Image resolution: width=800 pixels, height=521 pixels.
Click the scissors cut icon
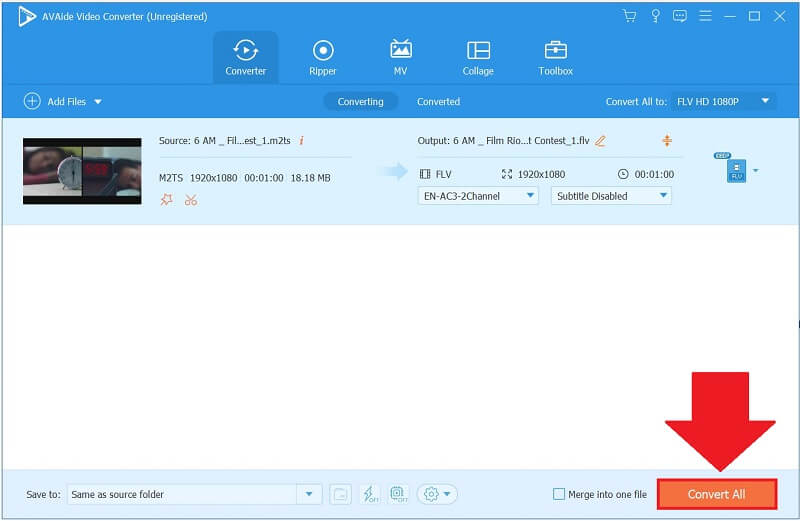click(191, 200)
